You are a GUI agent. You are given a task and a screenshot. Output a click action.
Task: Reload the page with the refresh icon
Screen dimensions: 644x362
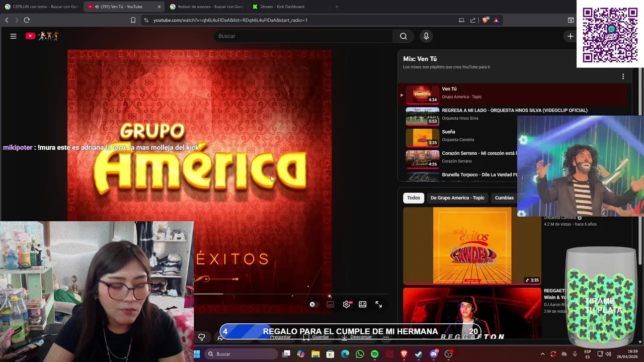(x=27, y=20)
